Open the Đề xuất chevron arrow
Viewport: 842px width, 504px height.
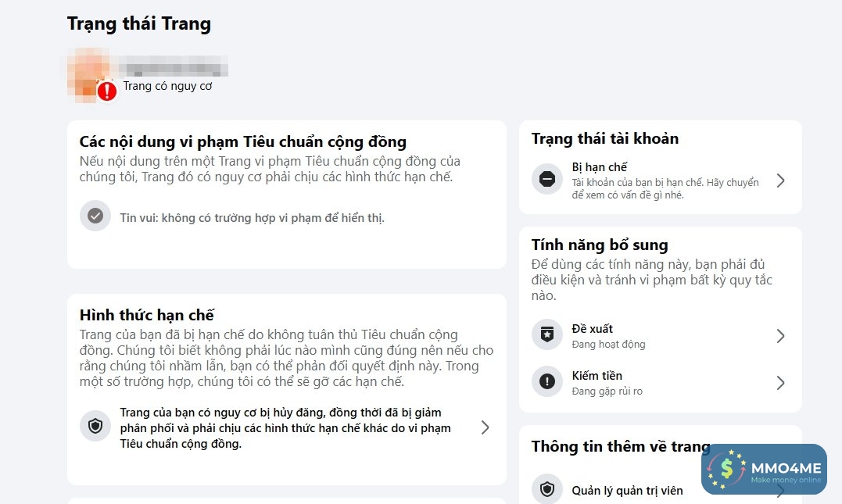[780, 336]
